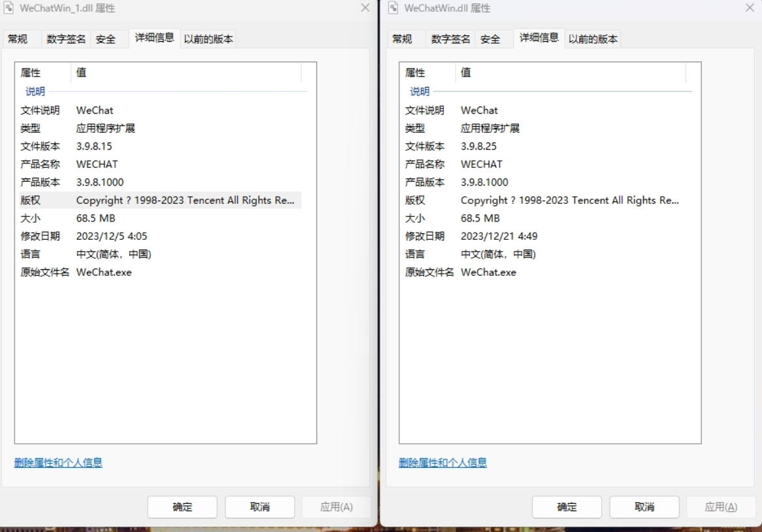This screenshot has height=532, width=762.
Task: Click 属性 column header in WeChatWin.dll window
Action: pyautogui.click(x=427, y=73)
